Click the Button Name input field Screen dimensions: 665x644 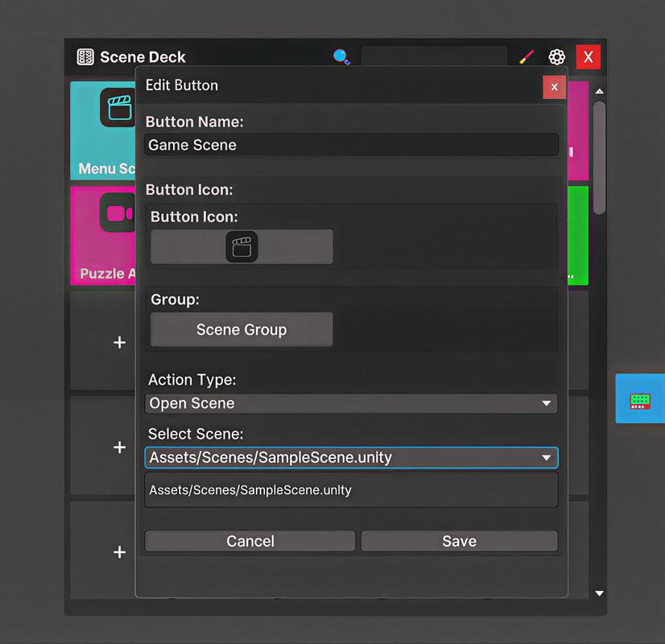tap(351, 145)
